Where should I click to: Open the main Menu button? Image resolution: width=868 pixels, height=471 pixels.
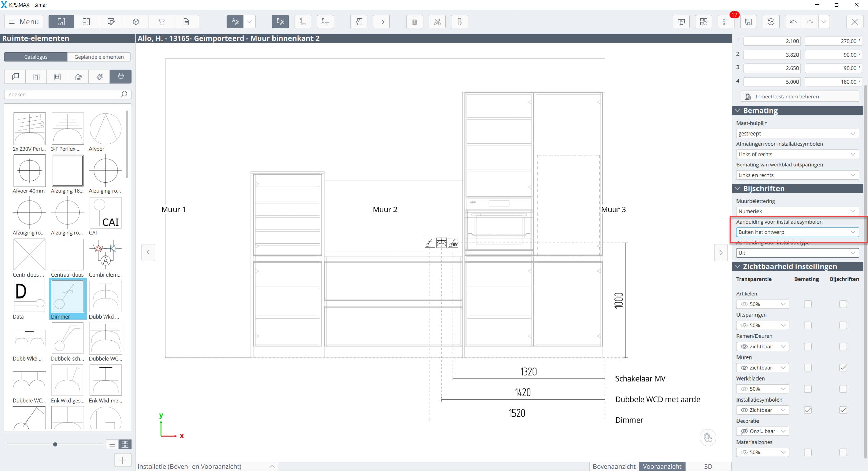click(24, 22)
